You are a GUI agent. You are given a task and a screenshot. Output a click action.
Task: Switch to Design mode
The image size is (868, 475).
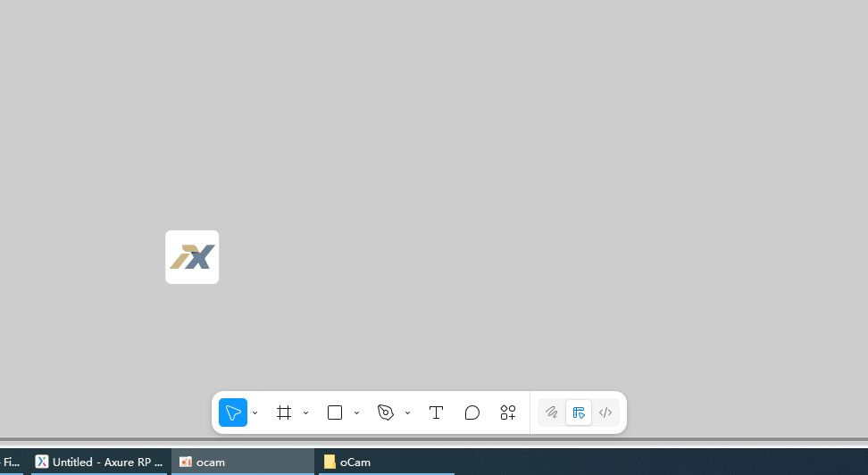tap(579, 412)
